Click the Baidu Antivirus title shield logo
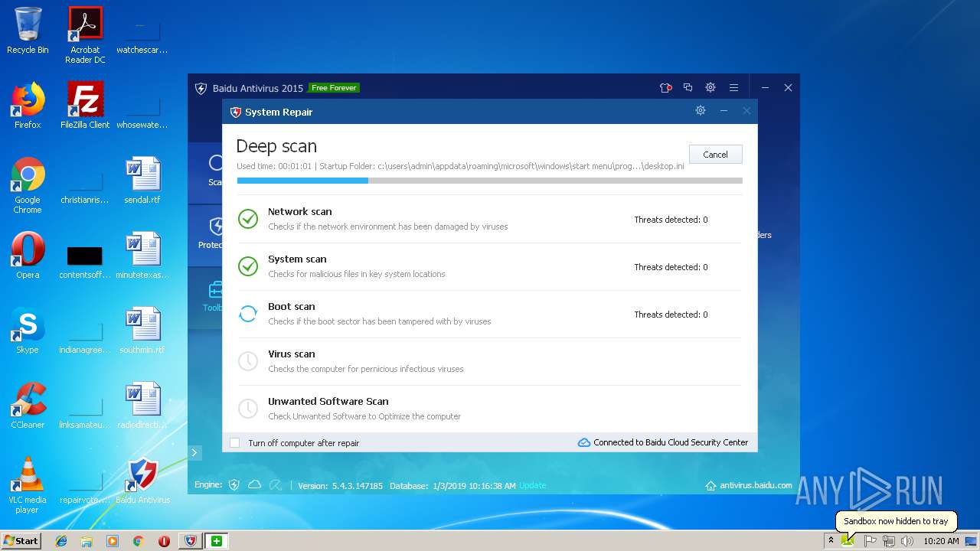Viewport: 980px width, 551px height. pyautogui.click(x=201, y=88)
